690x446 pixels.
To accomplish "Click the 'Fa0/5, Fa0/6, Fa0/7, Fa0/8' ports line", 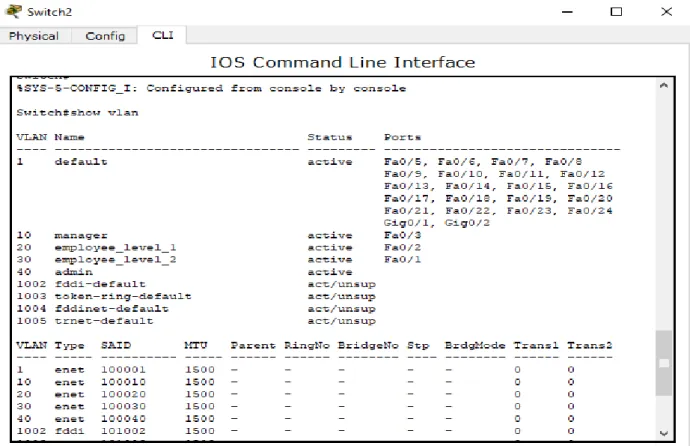I will coord(483,162).
